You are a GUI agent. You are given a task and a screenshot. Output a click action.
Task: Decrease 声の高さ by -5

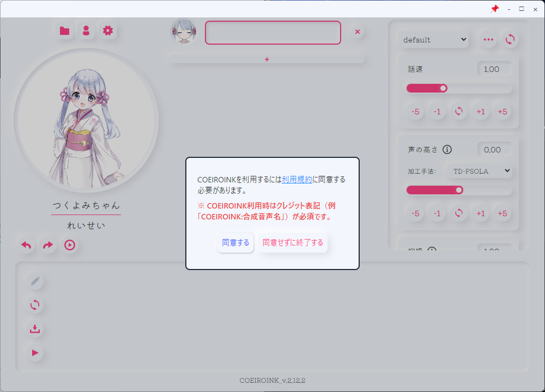[415, 213]
